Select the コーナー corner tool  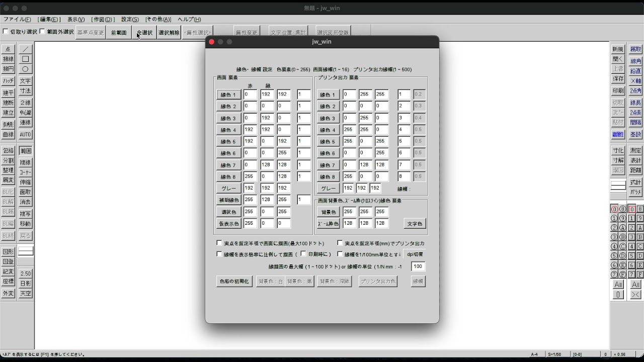[x=25, y=172]
